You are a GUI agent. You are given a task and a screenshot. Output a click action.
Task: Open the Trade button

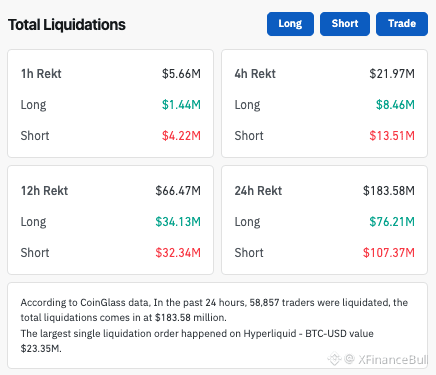(402, 24)
